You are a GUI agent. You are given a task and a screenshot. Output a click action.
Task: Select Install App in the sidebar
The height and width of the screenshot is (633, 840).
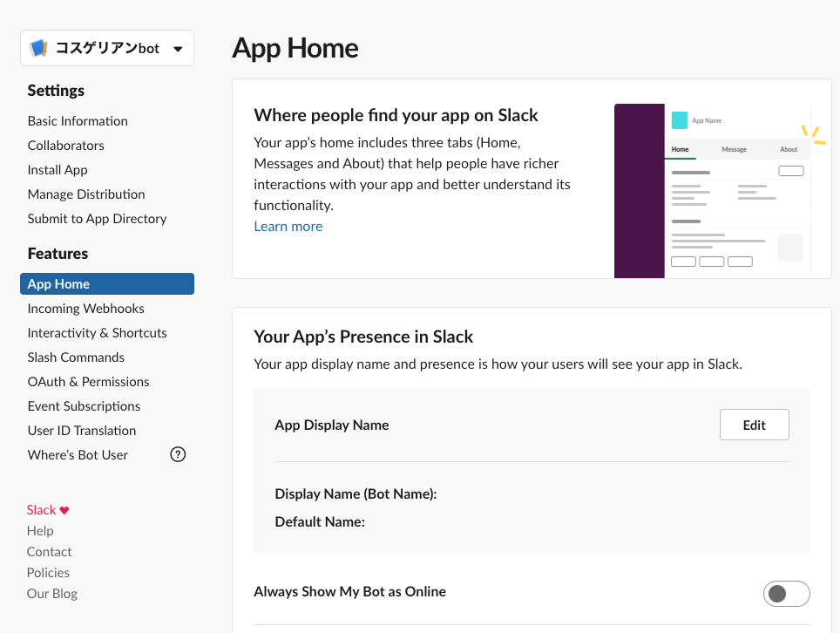click(58, 170)
